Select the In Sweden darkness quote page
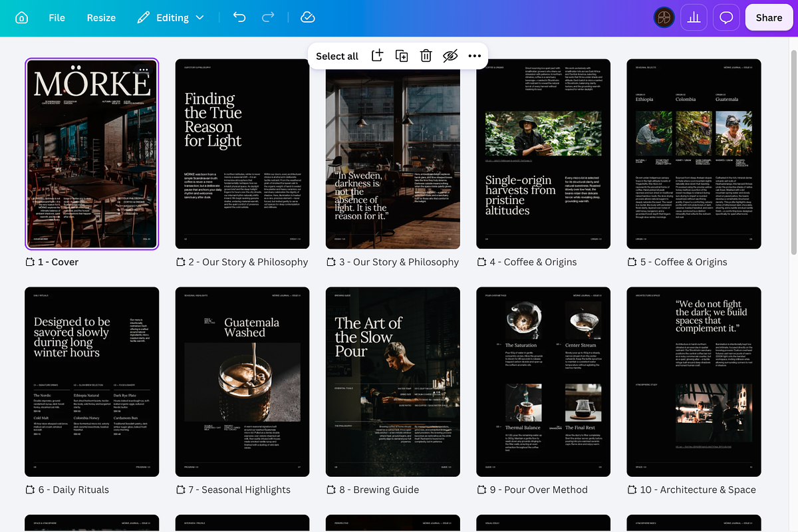Viewport: 798px width, 532px height. point(393,154)
